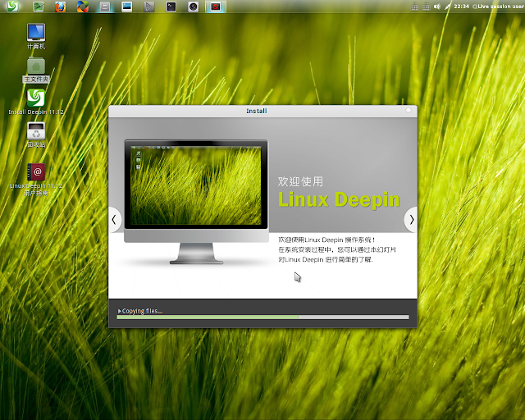525x420 pixels.
Task: Expand the Copying files details triangle
Action: (120, 311)
